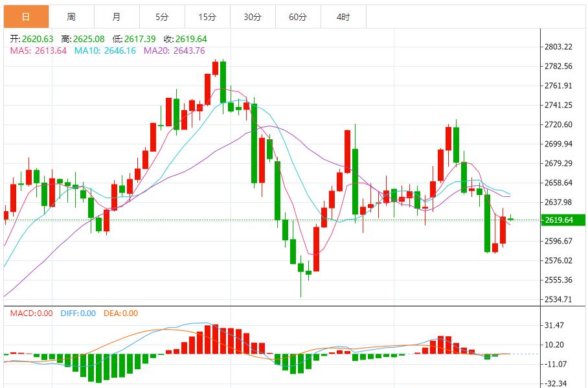This screenshot has width=588, height=388.
Task: Switch to the 4时 timeframe tab
Action: tap(343, 17)
